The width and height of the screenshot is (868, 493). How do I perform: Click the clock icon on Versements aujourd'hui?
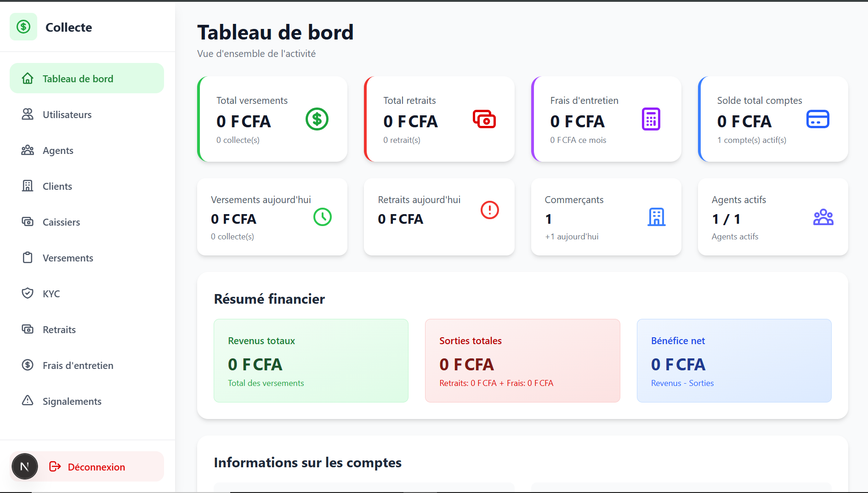click(323, 217)
